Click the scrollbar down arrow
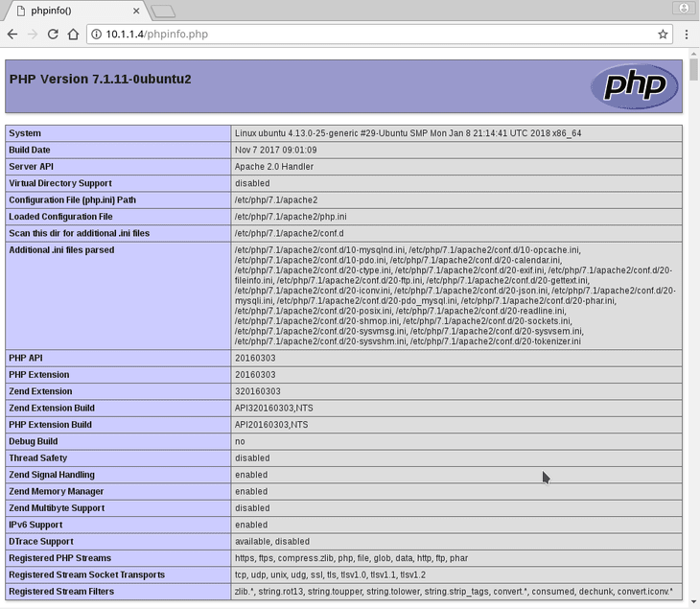This screenshot has width=700, height=609. (693, 601)
